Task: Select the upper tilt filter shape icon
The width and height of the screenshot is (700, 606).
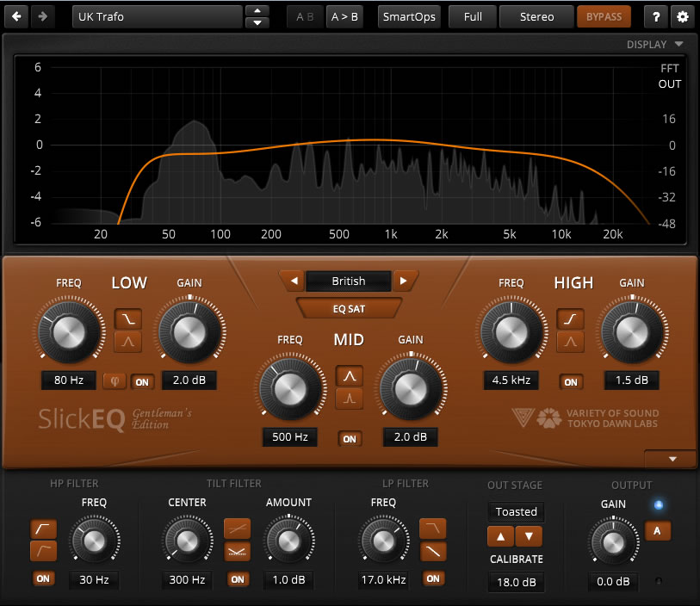Action: [x=237, y=529]
